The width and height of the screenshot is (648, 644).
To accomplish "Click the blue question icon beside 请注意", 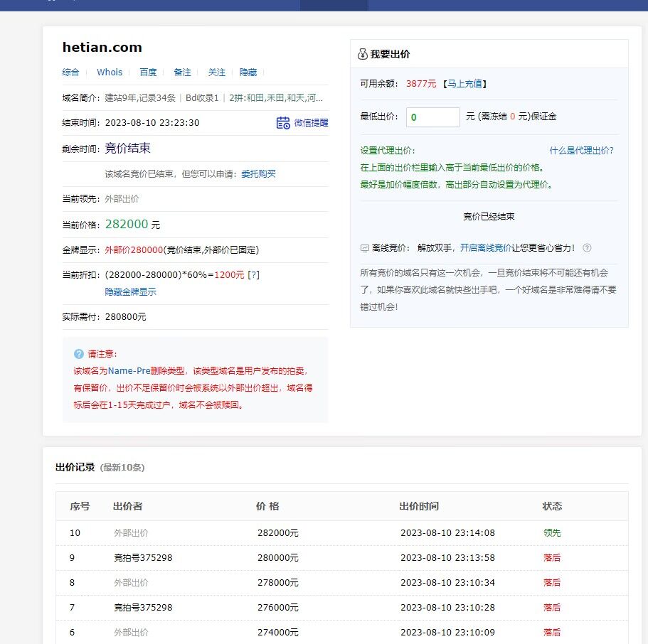I will coord(78,354).
